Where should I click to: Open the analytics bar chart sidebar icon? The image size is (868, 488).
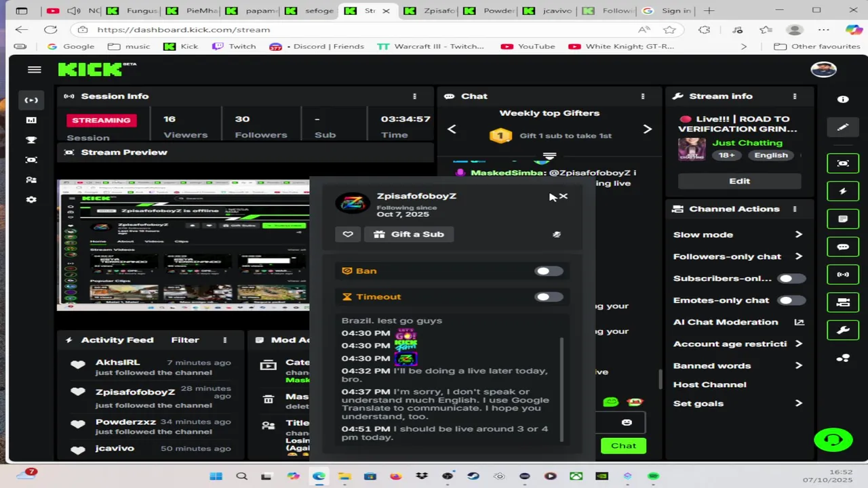31,120
